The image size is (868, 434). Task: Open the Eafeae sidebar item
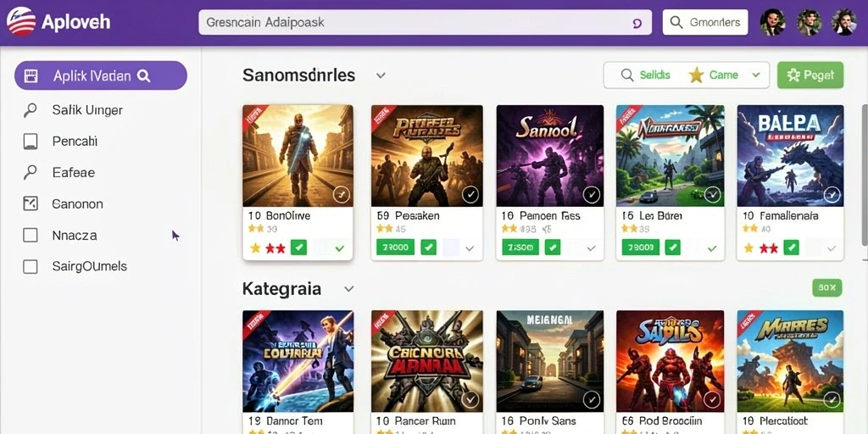[x=74, y=173]
